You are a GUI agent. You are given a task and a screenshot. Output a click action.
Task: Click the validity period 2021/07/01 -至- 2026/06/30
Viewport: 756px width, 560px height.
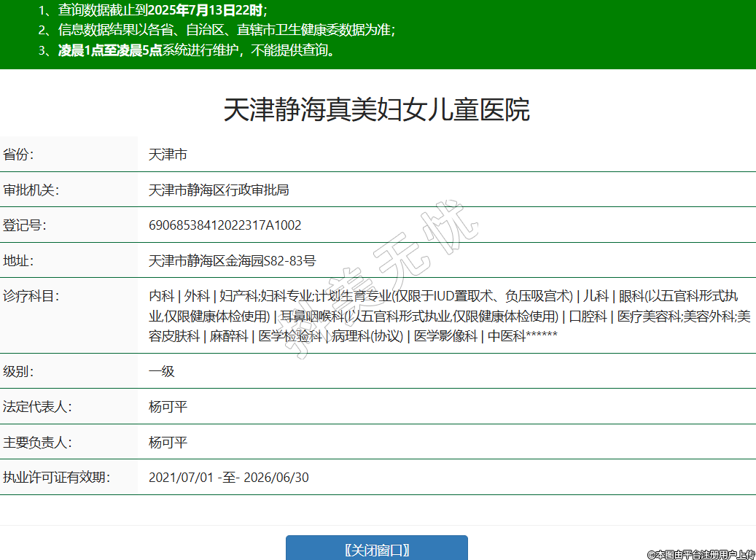(228, 478)
